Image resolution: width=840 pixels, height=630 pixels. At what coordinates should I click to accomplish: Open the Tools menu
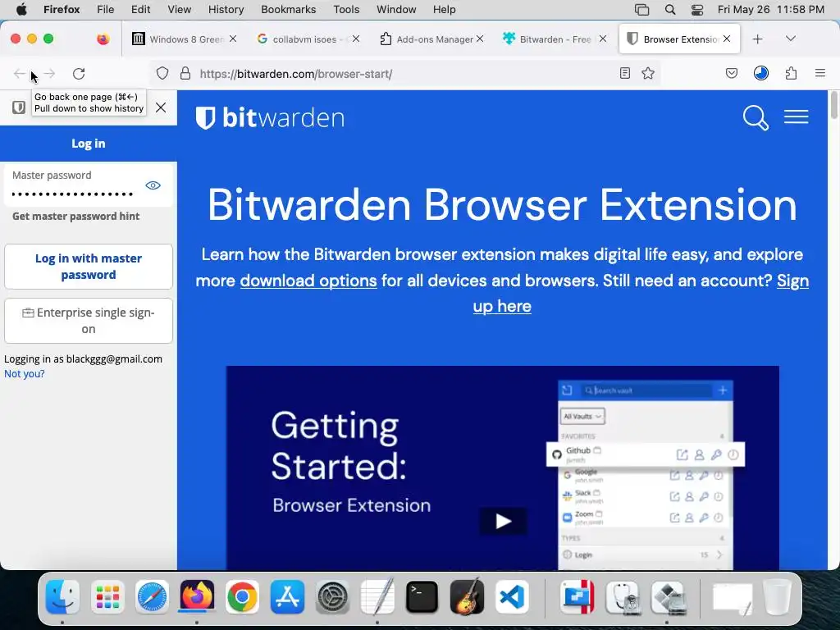346,9
